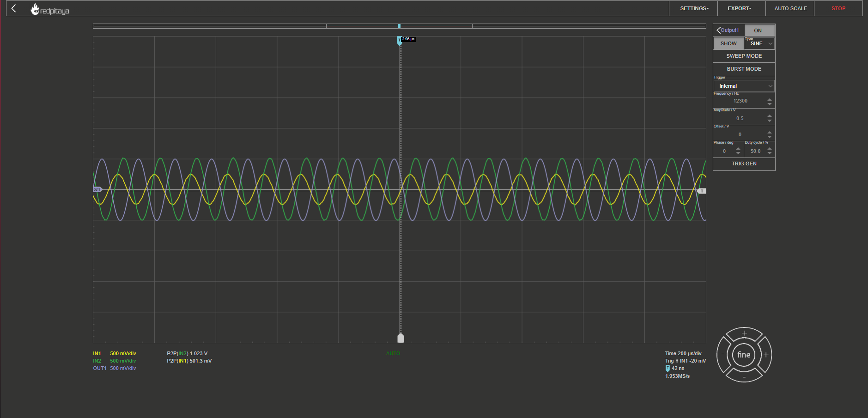
Task: Click left minus segment of navigation dial
Action: click(722, 355)
